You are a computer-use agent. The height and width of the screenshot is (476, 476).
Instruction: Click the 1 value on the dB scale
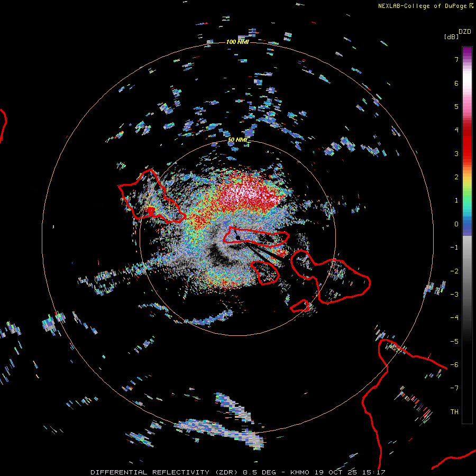[456, 200]
